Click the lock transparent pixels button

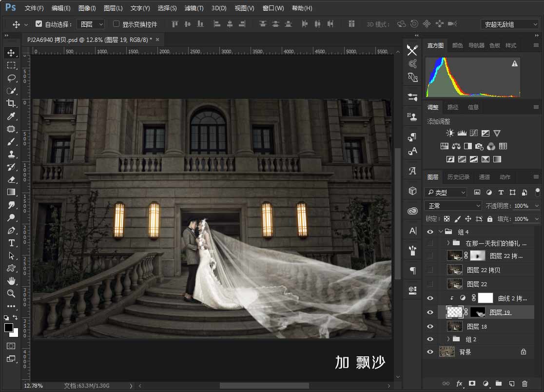pyautogui.click(x=447, y=218)
